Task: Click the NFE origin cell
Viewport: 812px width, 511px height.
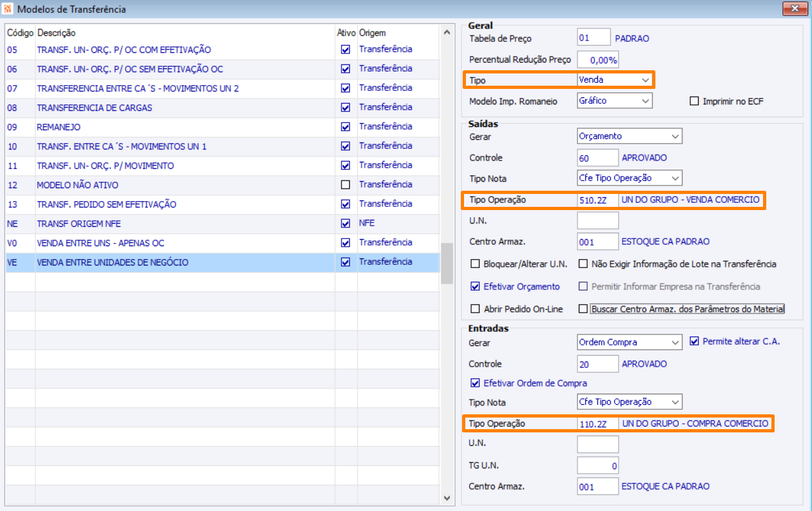Action: pos(398,224)
